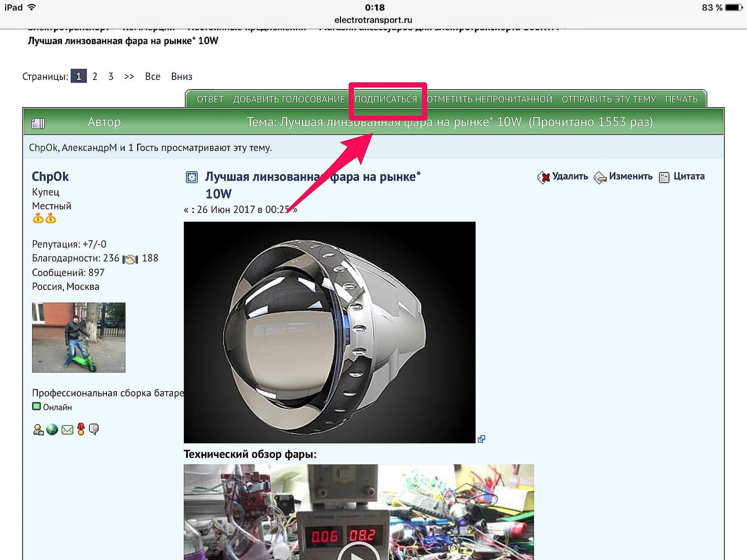Jump down with the Вниз link
This screenshot has height=560, width=747.
point(182,77)
